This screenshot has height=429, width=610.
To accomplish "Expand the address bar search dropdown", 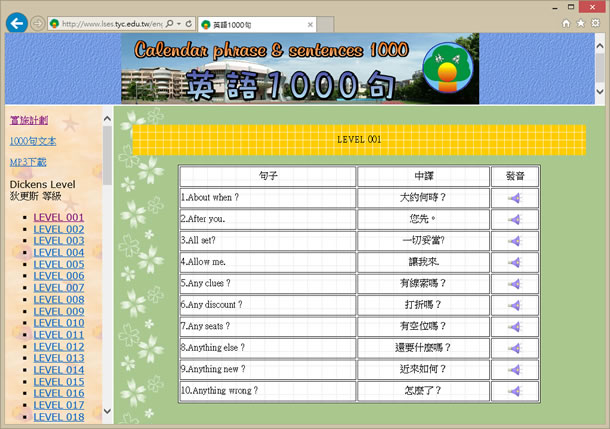I will coord(177,23).
